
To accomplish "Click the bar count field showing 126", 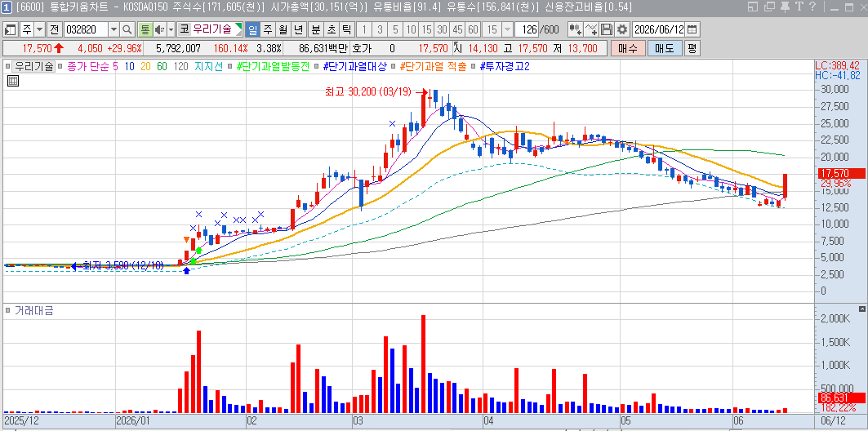I will 527,29.
